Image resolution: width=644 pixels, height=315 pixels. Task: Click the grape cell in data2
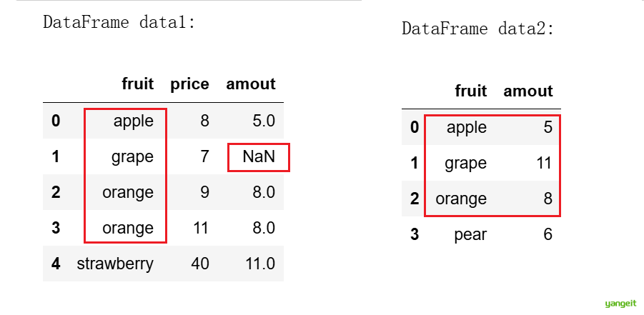click(465, 163)
